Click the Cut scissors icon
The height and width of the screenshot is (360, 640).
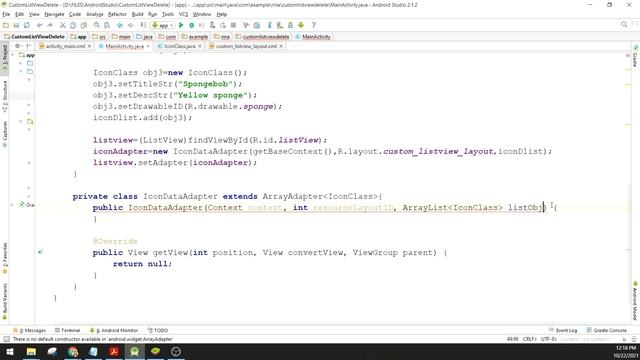click(63, 25)
